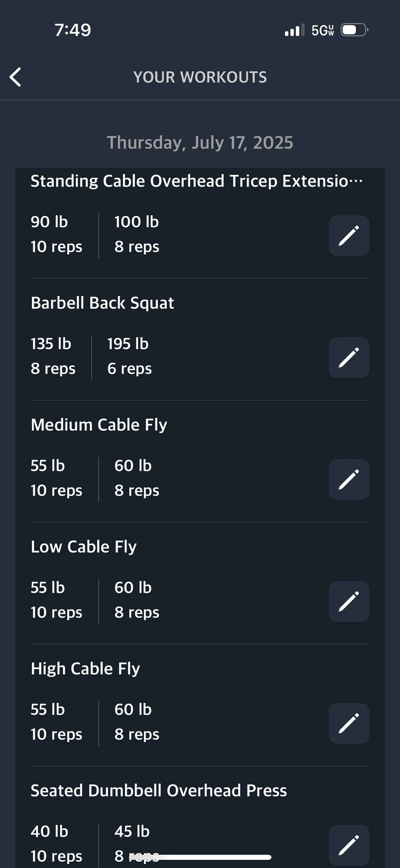Select the 195 lb squat set
The image size is (400, 868).
pyautogui.click(x=129, y=356)
